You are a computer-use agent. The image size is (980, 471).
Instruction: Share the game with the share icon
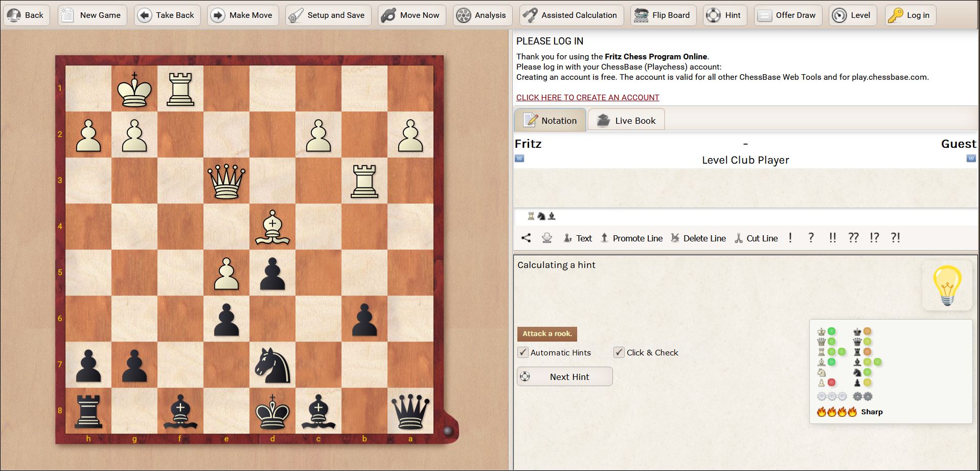click(525, 238)
